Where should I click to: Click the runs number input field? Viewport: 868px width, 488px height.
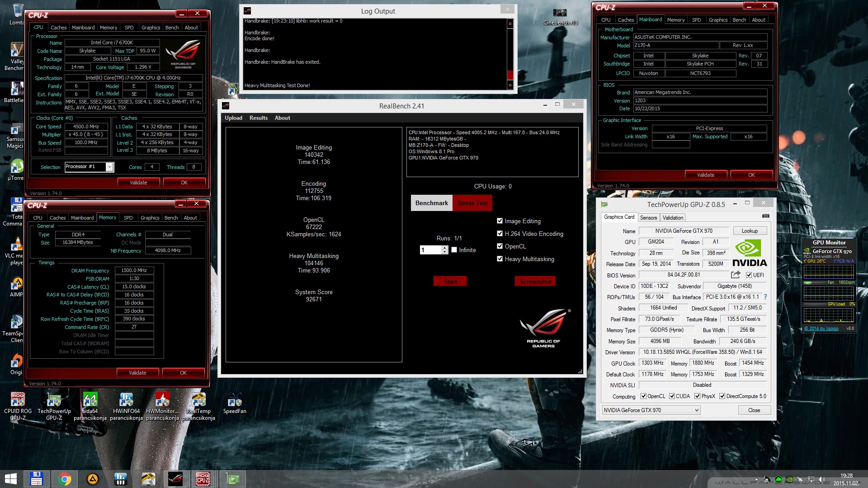click(x=431, y=250)
